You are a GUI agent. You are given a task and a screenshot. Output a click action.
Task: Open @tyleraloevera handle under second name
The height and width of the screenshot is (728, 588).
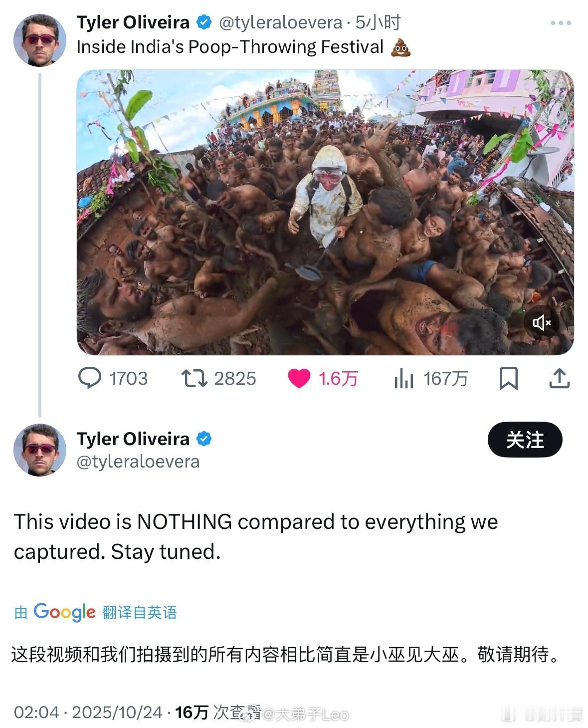click(138, 462)
